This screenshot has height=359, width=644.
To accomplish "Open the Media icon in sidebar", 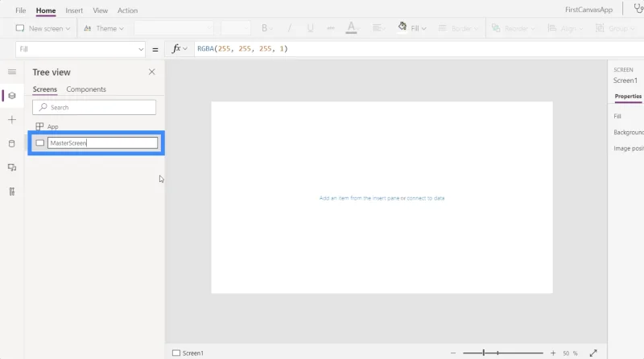I will [12, 167].
